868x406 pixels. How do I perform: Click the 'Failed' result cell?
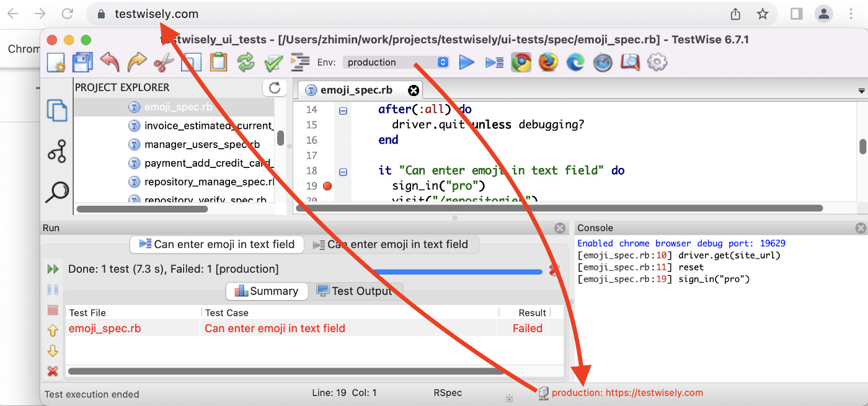coord(528,329)
